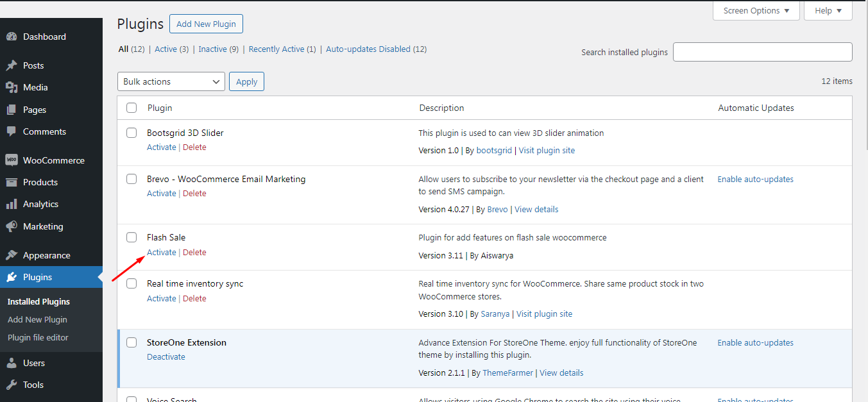Click the Add New Plugin button

[206, 24]
